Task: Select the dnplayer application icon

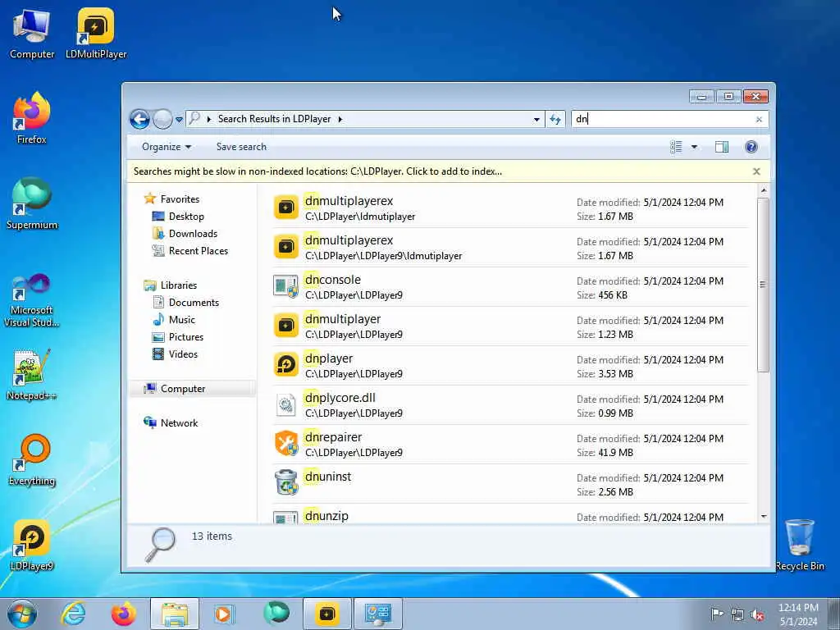Action: click(x=285, y=365)
